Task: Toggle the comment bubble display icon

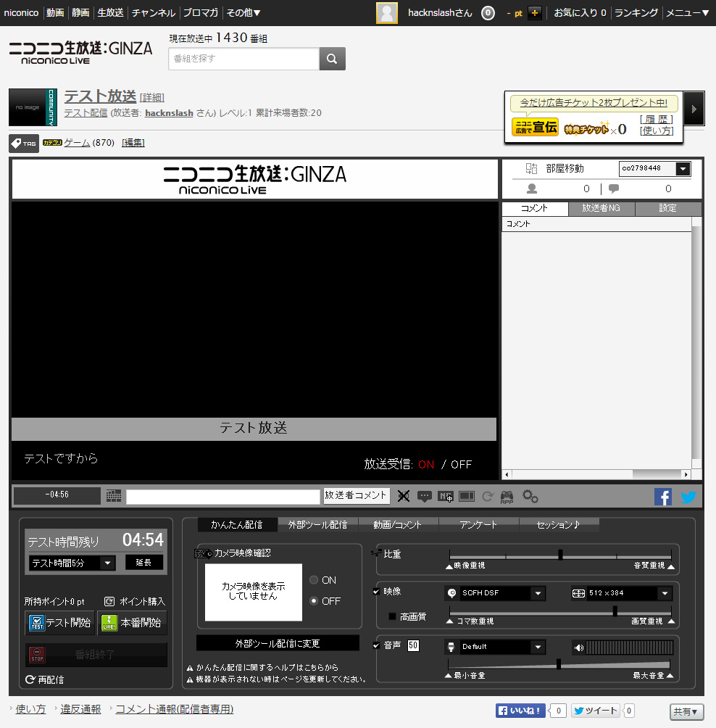Action: click(x=424, y=496)
